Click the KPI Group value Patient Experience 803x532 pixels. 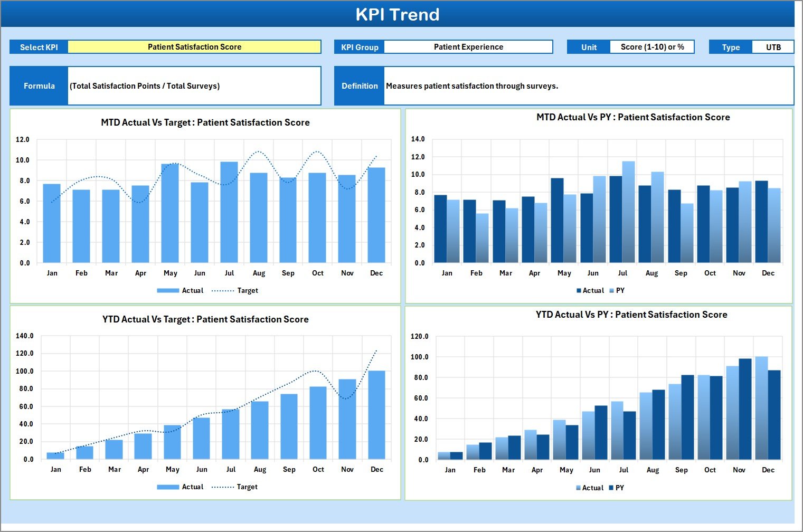(x=468, y=47)
